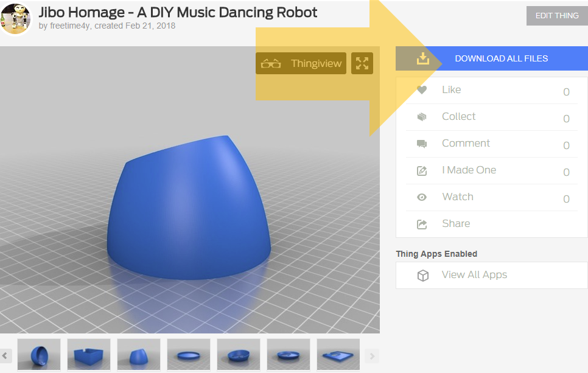588x373 pixels.
Task: Select the hollow sphere shell thumbnail
Action: click(39, 355)
